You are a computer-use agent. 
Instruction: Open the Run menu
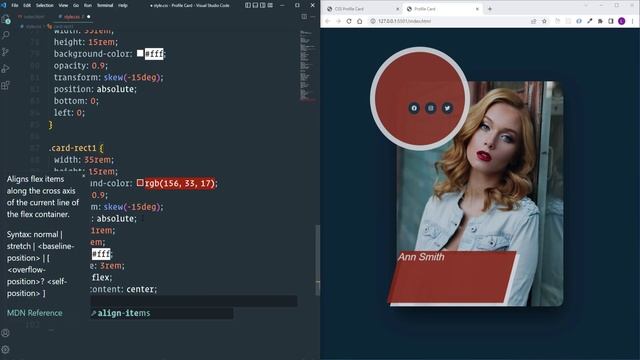pyautogui.click(x=88, y=5)
